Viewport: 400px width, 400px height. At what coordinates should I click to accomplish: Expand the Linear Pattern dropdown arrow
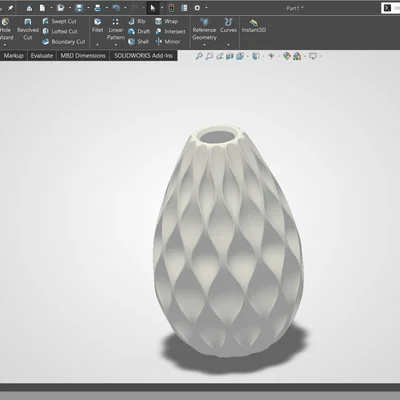pos(116,45)
